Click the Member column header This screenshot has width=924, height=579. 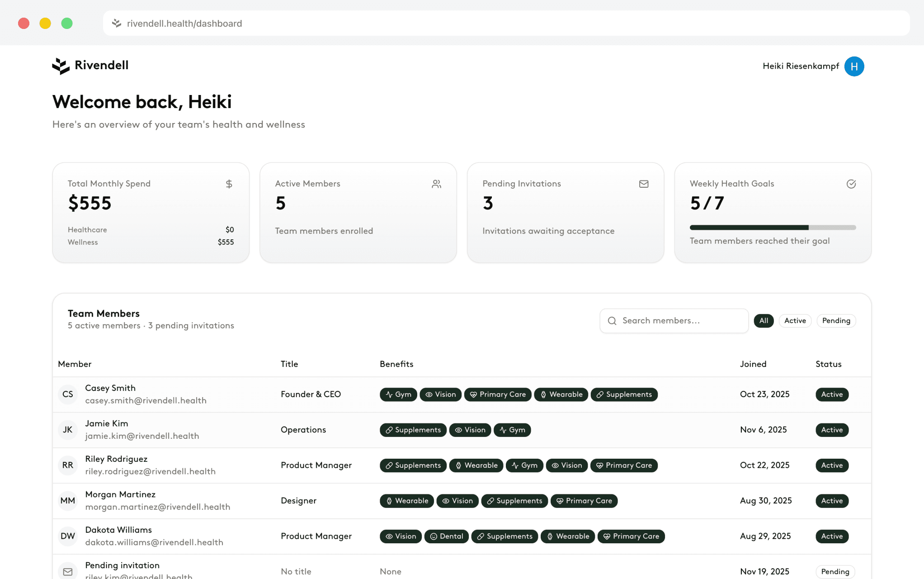click(x=75, y=364)
